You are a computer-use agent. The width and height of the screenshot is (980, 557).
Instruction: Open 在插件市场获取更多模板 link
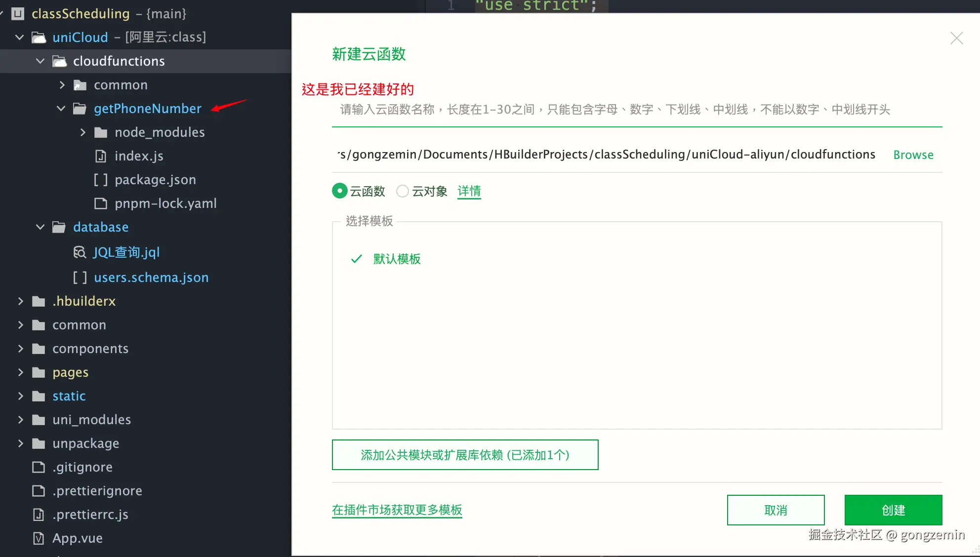click(397, 510)
